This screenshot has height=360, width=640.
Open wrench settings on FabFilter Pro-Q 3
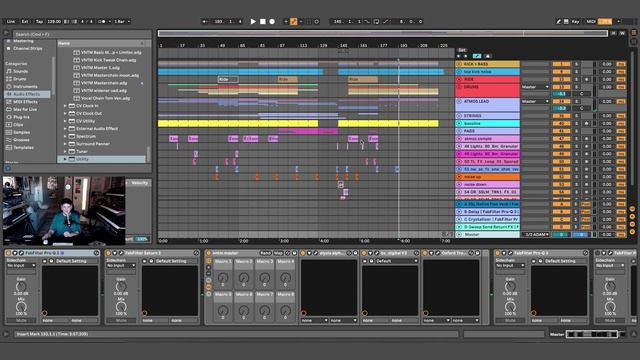point(22,253)
